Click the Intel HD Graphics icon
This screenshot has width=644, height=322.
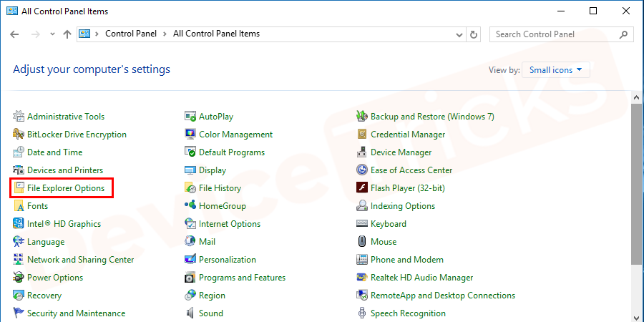point(19,224)
